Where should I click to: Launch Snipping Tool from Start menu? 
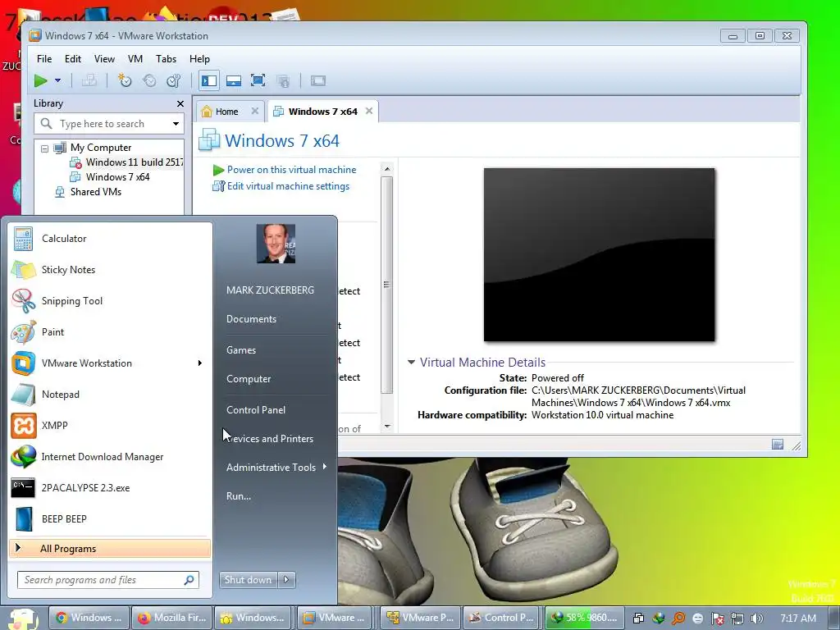(110, 300)
